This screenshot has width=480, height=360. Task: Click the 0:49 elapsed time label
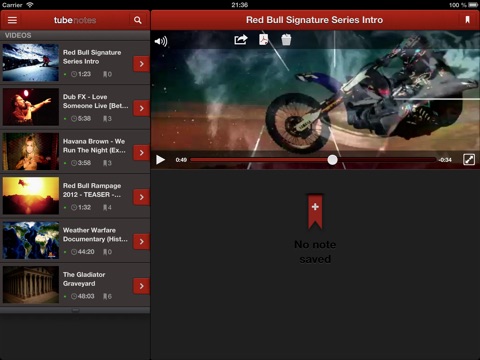pyautogui.click(x=181, y=160)
